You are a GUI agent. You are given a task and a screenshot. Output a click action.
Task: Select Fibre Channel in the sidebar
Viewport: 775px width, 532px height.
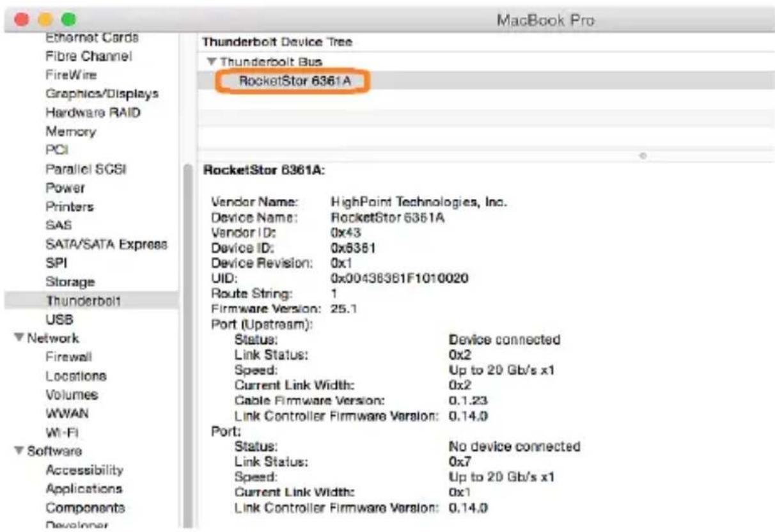pos(88,56)
